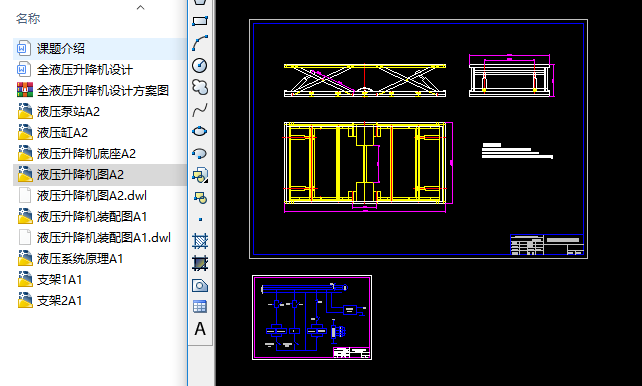Click the drawing icon of 液压泵站A2
642x386 pixels.
25,111
